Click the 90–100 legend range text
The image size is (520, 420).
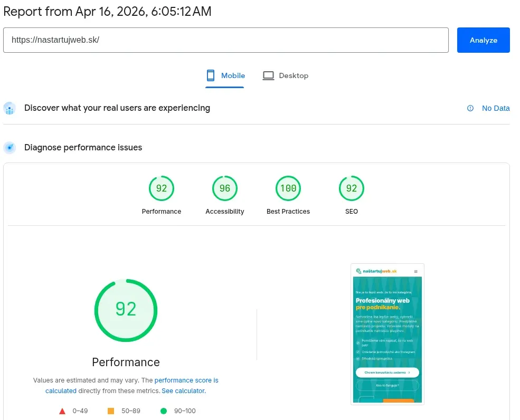click(x=185, y=411)
